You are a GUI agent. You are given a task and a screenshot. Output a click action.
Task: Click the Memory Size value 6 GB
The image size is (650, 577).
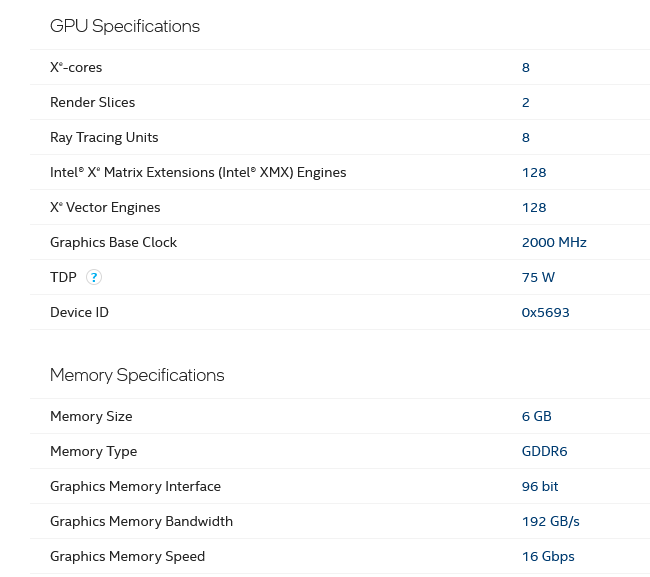point(536,416)
